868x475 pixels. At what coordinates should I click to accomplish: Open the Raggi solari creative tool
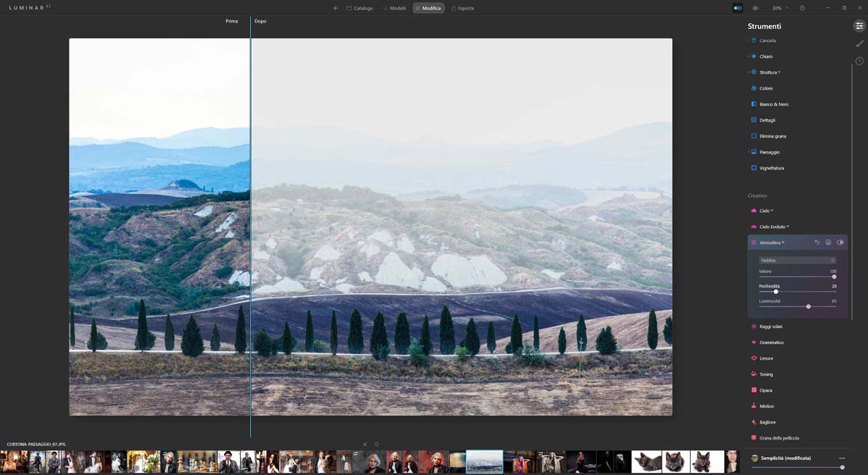(770, 327)
